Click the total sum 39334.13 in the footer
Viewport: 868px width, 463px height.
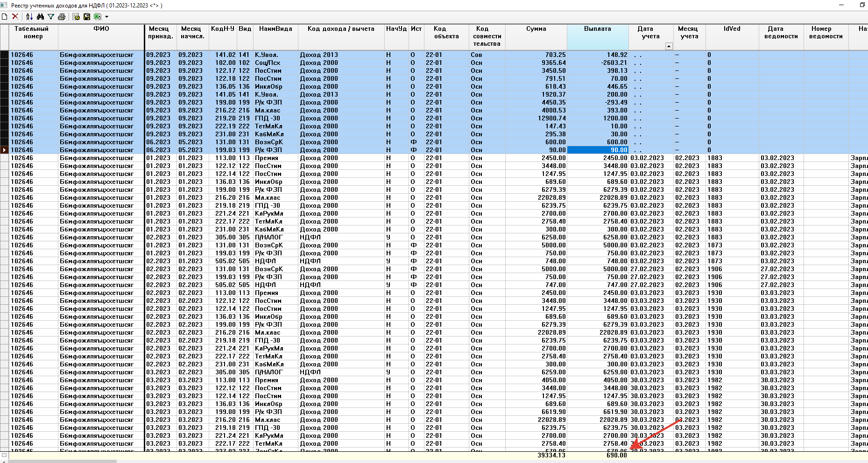coord(551,455)
